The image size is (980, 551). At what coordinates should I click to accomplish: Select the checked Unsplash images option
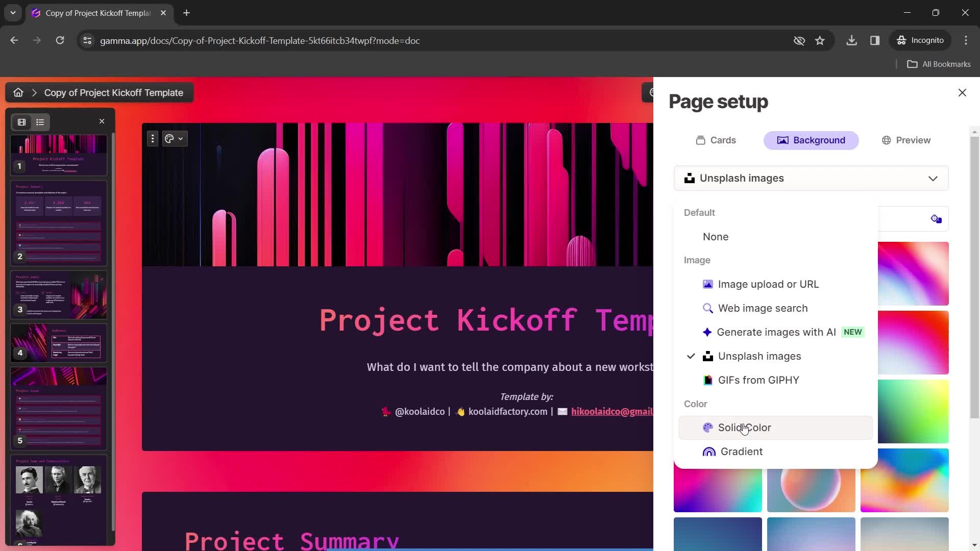point(776,356)
